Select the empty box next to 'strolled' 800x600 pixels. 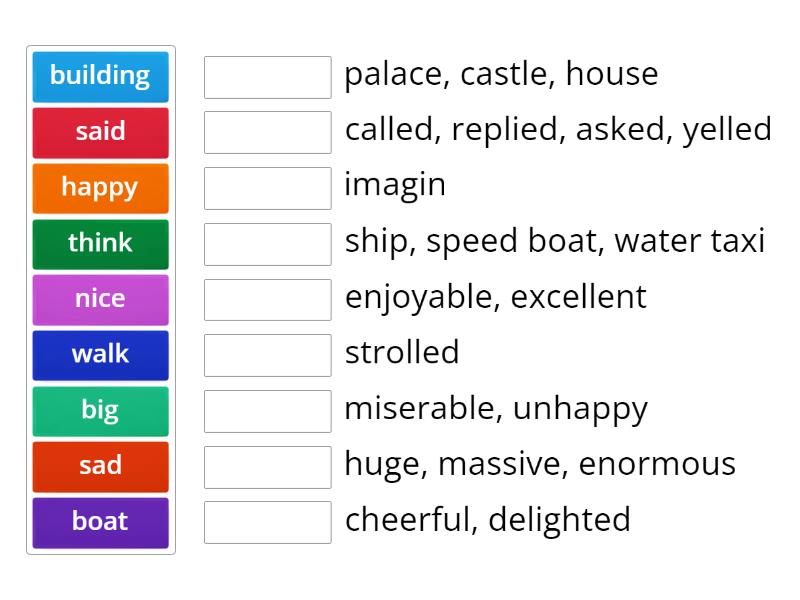266,353
